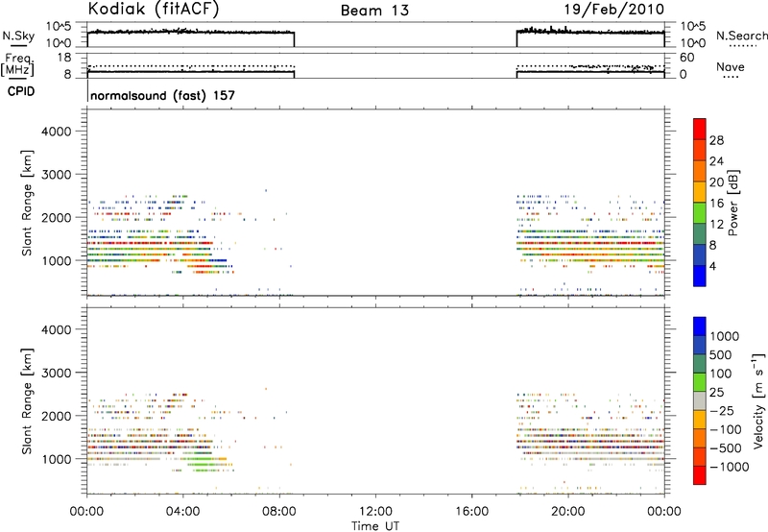The image size is (768, 532).
Task: Click the "Power [dB]" colorbar title
Action: click(733, 203)
